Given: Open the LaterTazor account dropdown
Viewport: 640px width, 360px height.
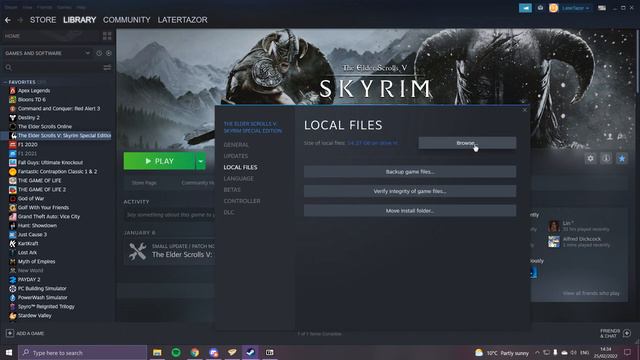Looking at the screenshot, I should pyautogui.click(x=575, y=8).
